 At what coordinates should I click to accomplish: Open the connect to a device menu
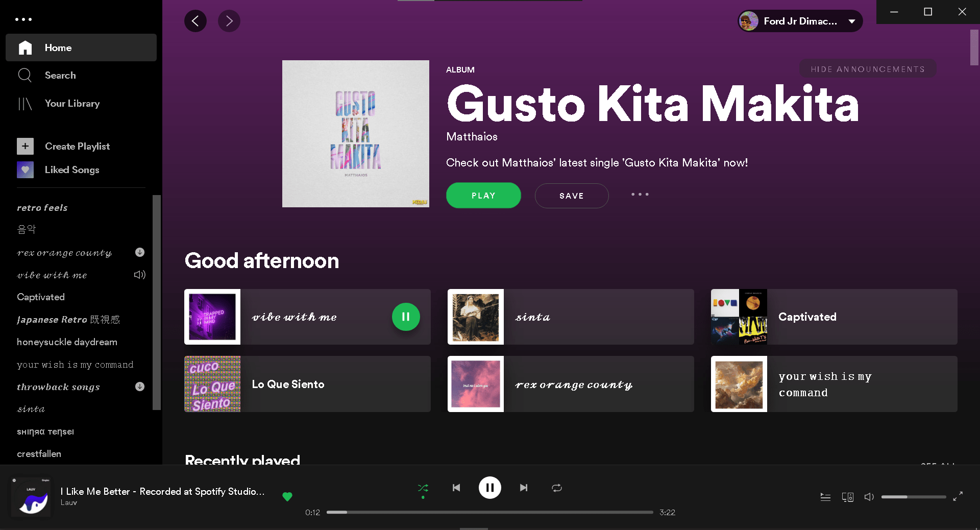point(848,497)
